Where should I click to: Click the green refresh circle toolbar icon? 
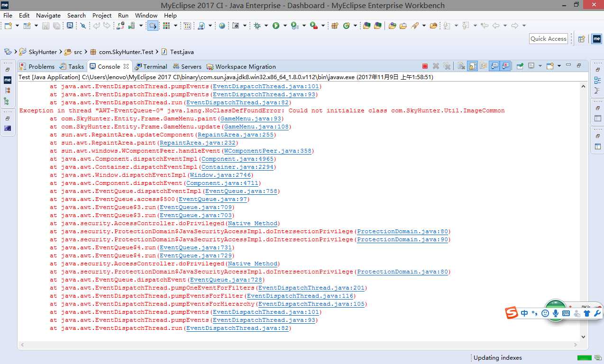click(347, 26)
